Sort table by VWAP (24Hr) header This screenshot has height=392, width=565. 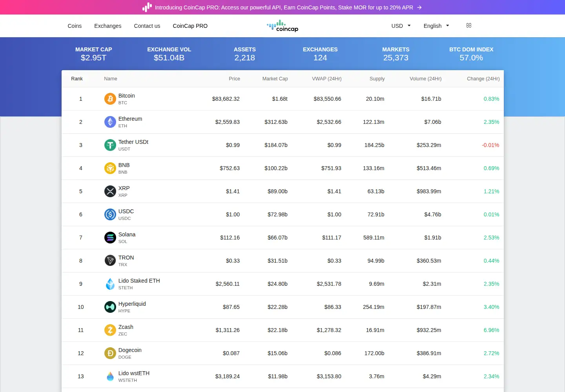click(327, 79)
